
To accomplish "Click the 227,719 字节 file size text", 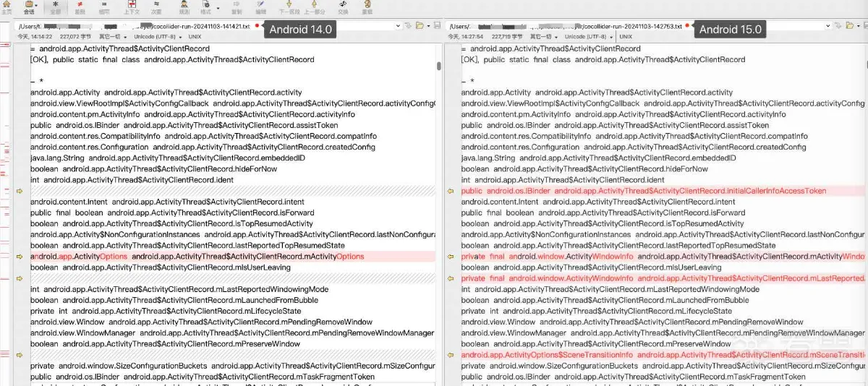I will pos(506,36).
